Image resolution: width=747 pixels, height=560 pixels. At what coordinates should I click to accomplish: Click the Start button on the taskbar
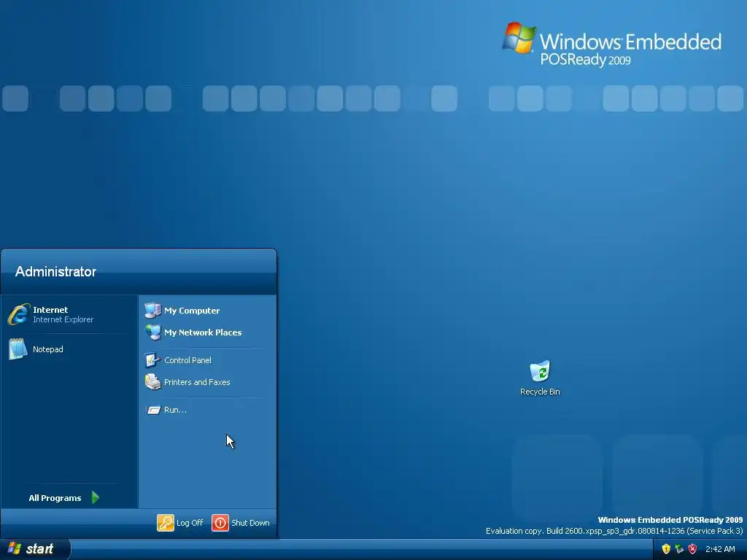click(x=35, y=549)
